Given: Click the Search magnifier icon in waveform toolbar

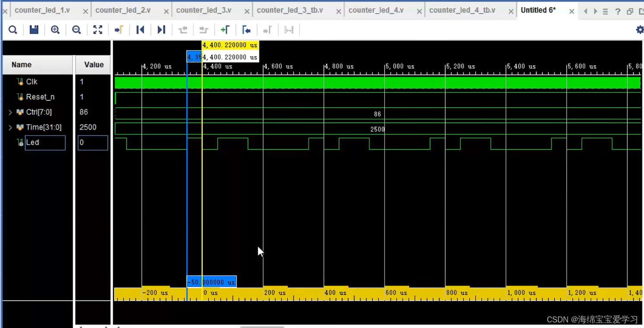Looking at the screenshot, I should tap(13, 30).
